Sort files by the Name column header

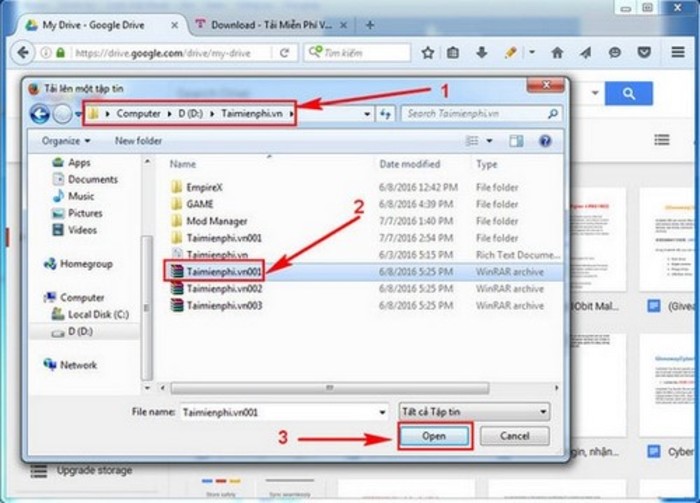tap(183, 164)
